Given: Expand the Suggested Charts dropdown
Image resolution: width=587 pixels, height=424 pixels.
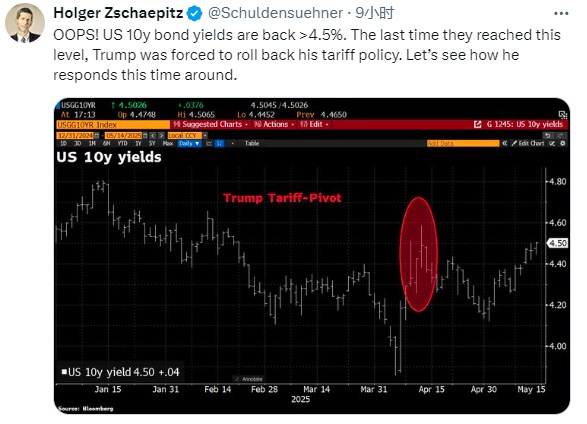Looking at the screenshot, I should tap(211, 124).
